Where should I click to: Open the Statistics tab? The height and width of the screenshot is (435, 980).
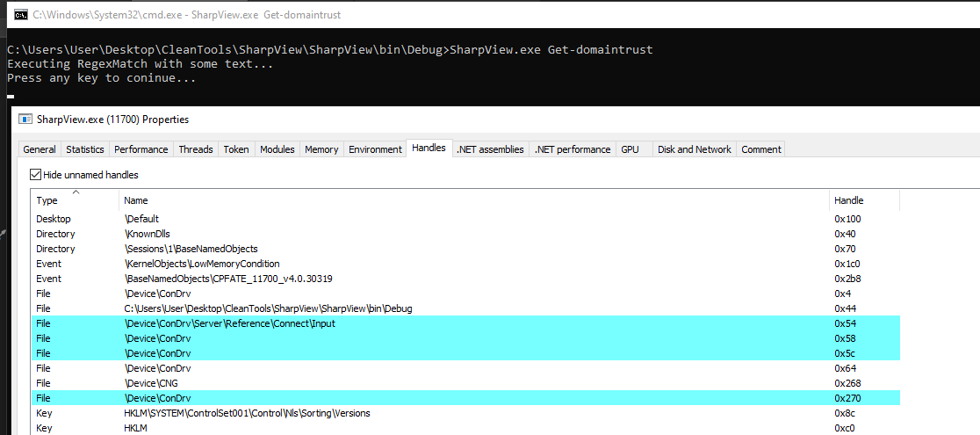[85, 149]
